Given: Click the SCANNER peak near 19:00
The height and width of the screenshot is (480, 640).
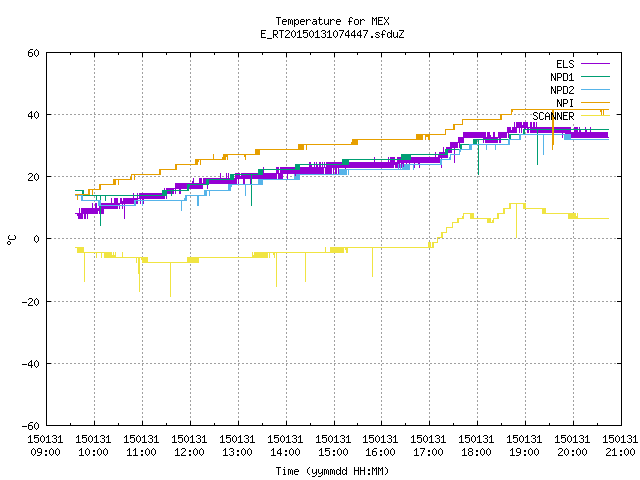Looking at the screenshot, I should 517,203.
